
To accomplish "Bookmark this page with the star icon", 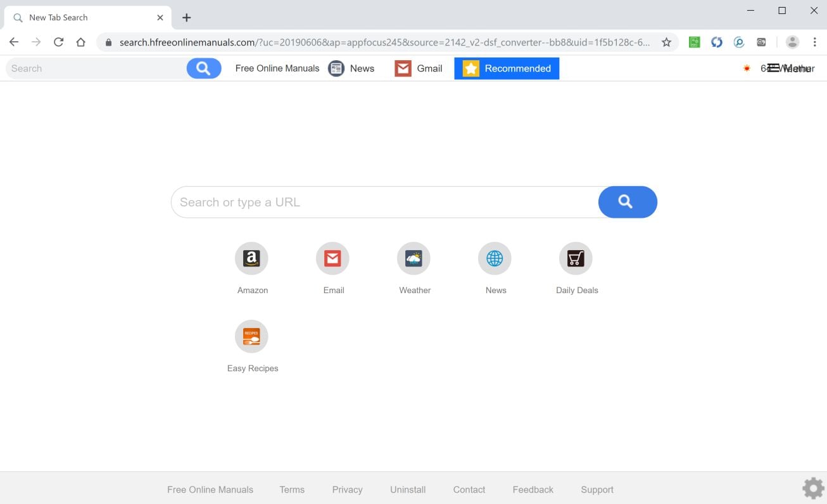I will 666,42.
